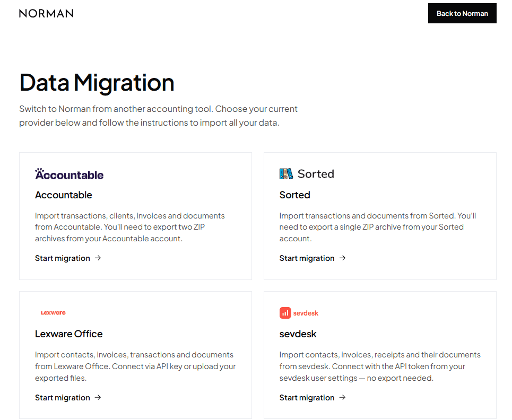Select the sevdesk card heading
Viewport: 512px width, 420px height.
click(298, 334)
